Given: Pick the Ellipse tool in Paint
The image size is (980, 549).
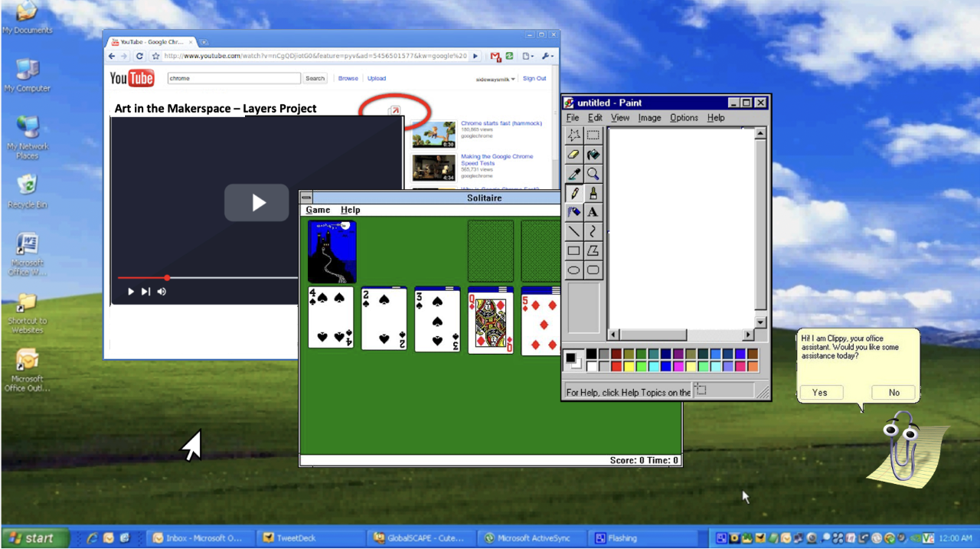Looking at the screenshot, I should (574, 270).
